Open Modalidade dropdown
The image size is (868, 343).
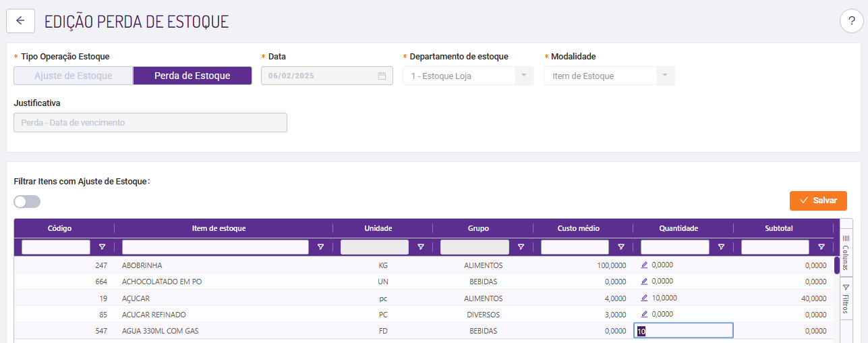(609, 76)
